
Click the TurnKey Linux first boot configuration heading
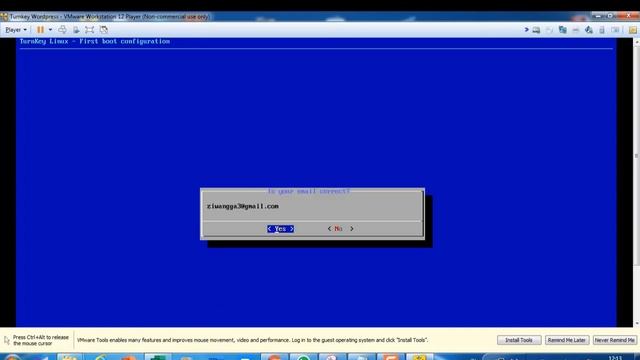[x=95, y=41]
